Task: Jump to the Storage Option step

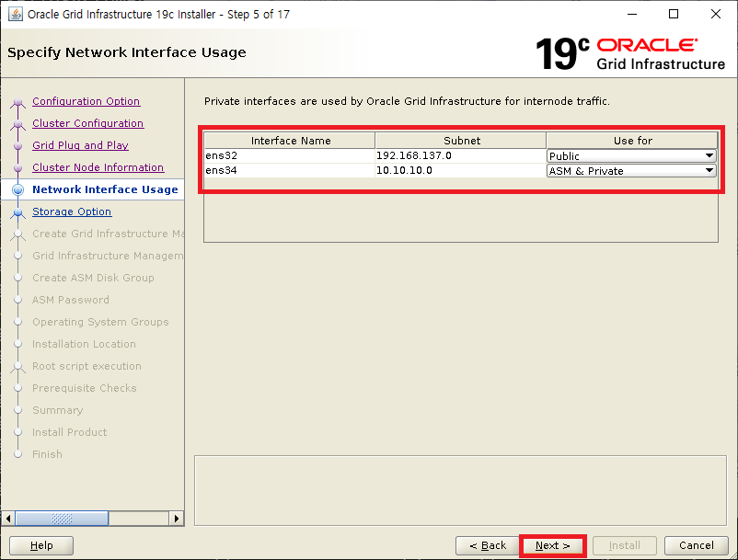Action: click(72, 211)
